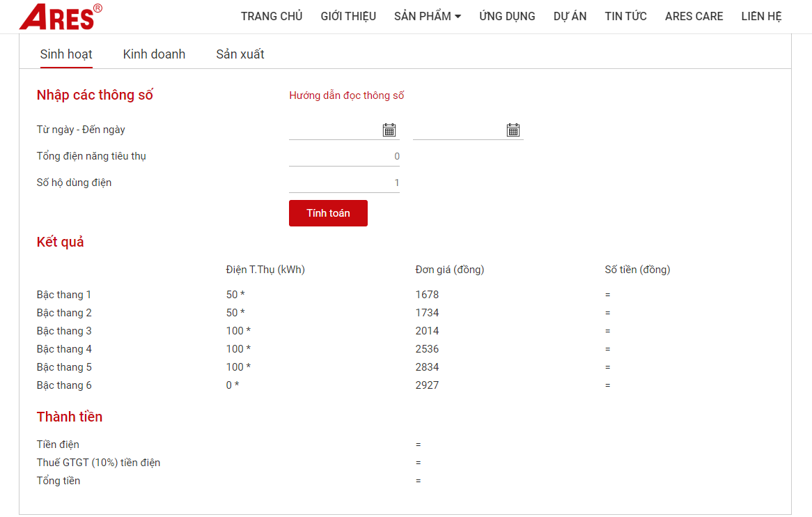This screenshot has width=812, height=517.
Task: Open Hướng dẫn đọc thông số link
Action: coord(346,95)
